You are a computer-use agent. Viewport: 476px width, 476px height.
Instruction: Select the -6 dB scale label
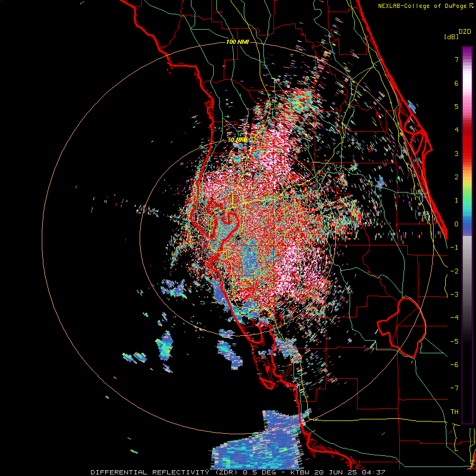tap(454, 365)
